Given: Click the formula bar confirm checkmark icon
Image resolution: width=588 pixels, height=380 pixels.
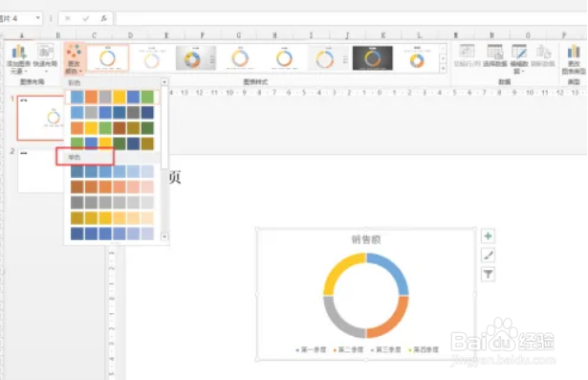Looking at the screenshot, I should pyautogui.click(x=86, y=18).
